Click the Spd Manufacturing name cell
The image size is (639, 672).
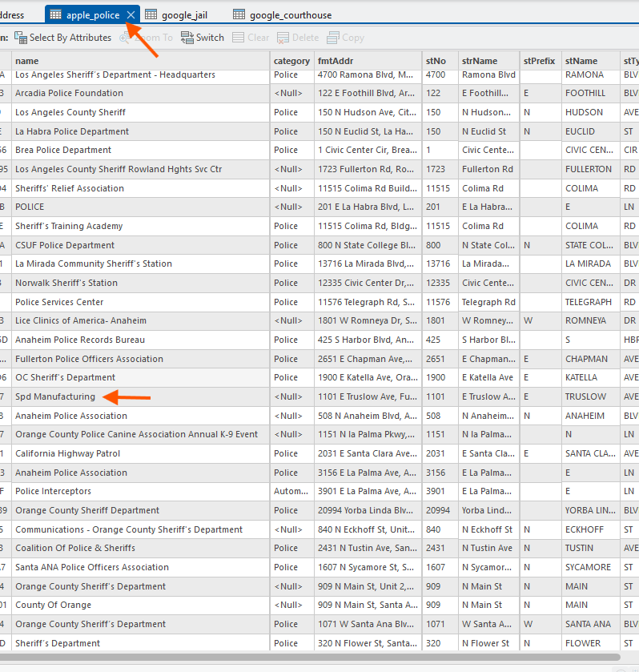(55, 396)
